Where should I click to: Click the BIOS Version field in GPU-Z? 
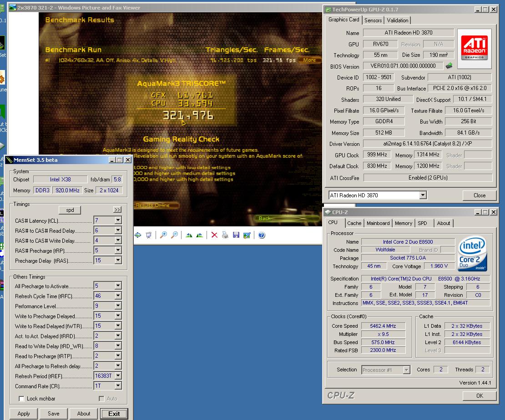pos(403,66)
